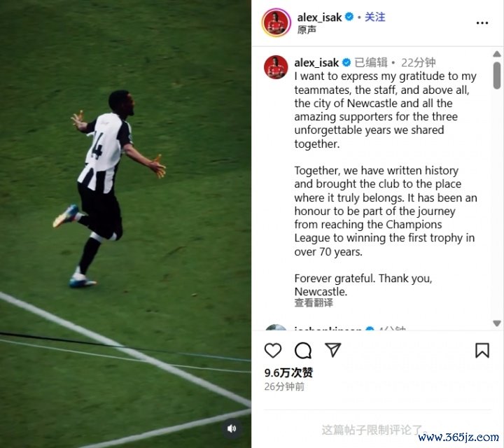Image resolution: width=504 pixels, height=448 pixels.
Task: Click the avatar next to the caption
Action: (276, 67)
